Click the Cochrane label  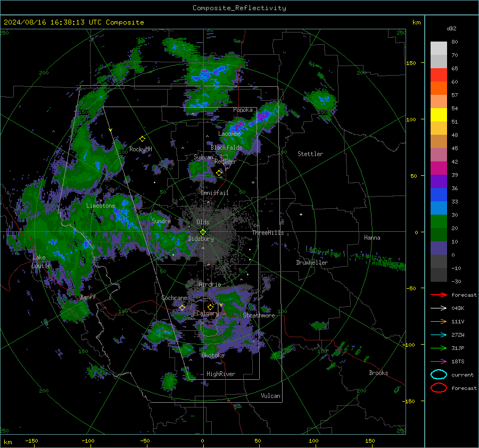coord(174,298)
